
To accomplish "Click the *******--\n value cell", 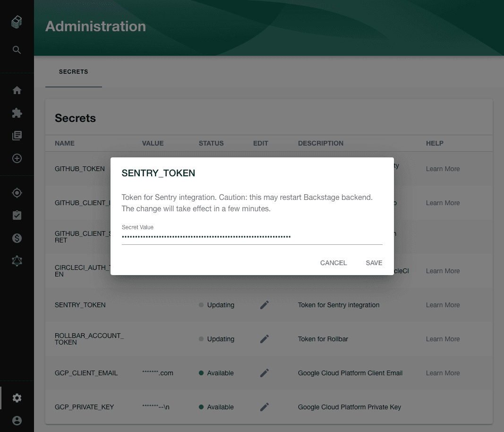I will click(x=155, y=407).
